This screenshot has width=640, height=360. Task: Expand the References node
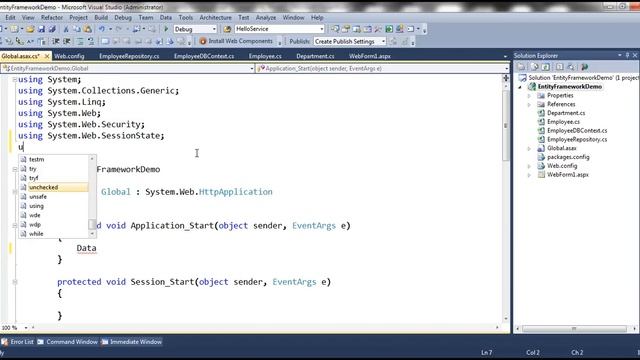click(x=529, y=104)
